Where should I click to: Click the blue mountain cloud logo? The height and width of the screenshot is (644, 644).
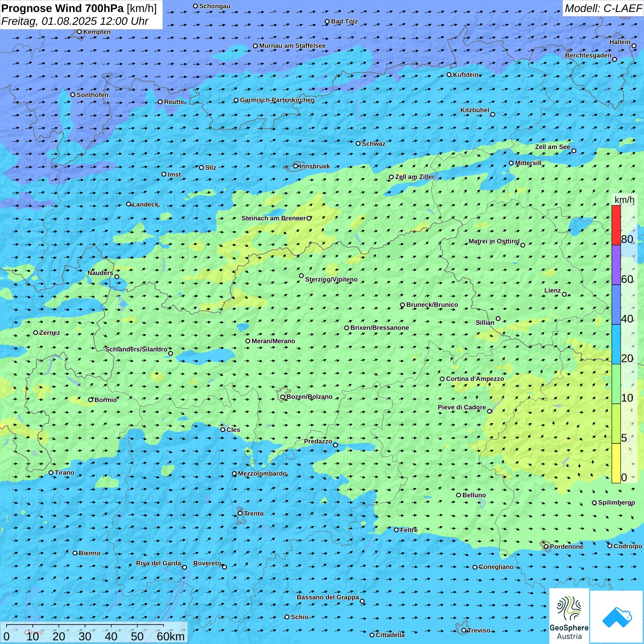616,616
